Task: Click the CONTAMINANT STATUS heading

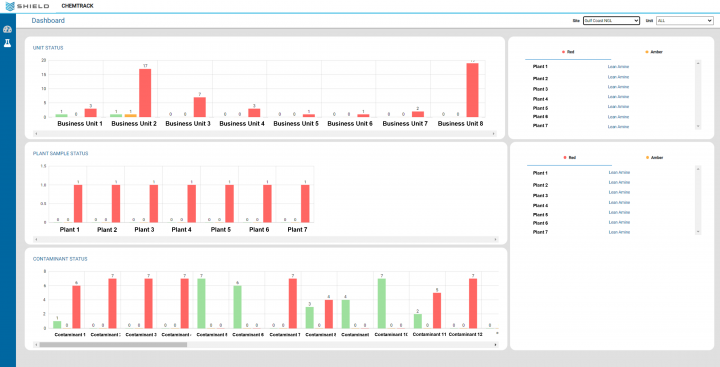Action: [60, 259]
